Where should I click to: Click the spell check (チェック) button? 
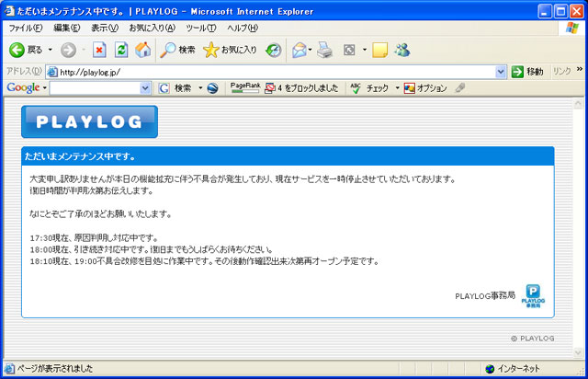[369, 88]
